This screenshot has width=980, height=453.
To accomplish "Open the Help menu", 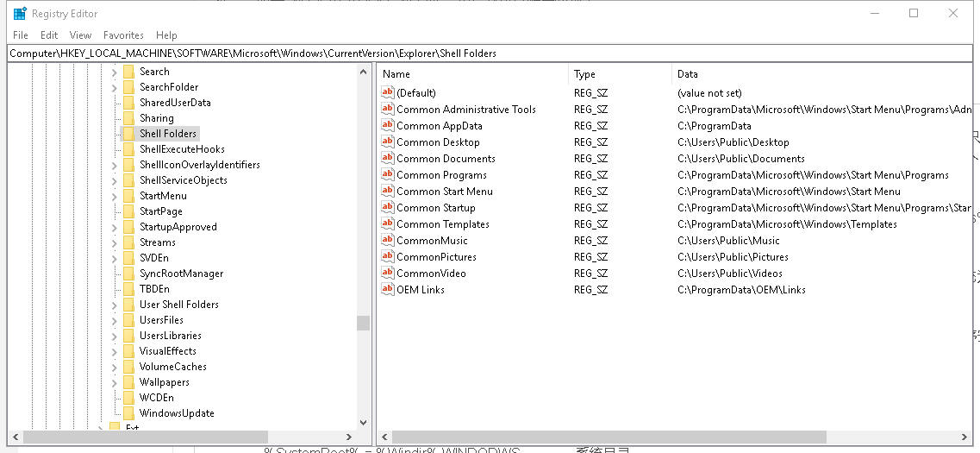I will (x=166, y=35).
